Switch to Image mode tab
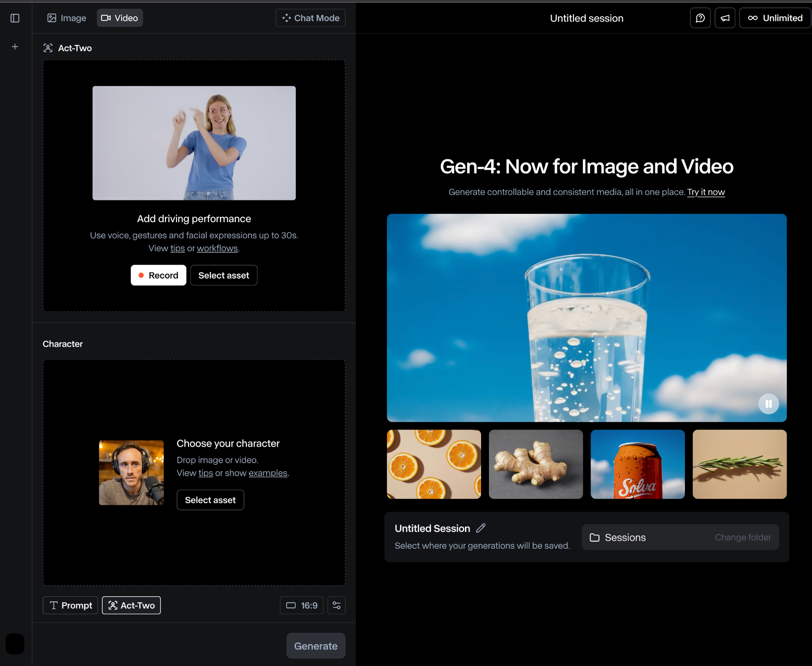 pos(67,18)
